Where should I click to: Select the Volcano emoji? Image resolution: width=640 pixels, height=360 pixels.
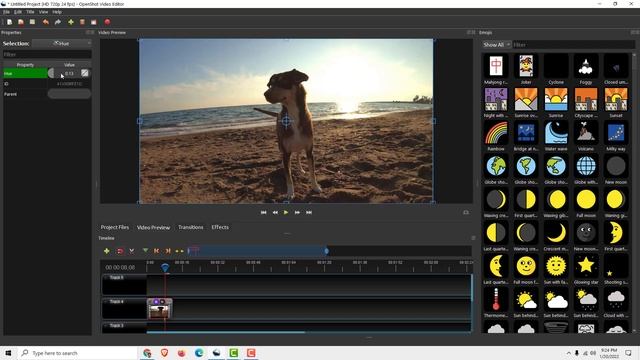[586, 133]
